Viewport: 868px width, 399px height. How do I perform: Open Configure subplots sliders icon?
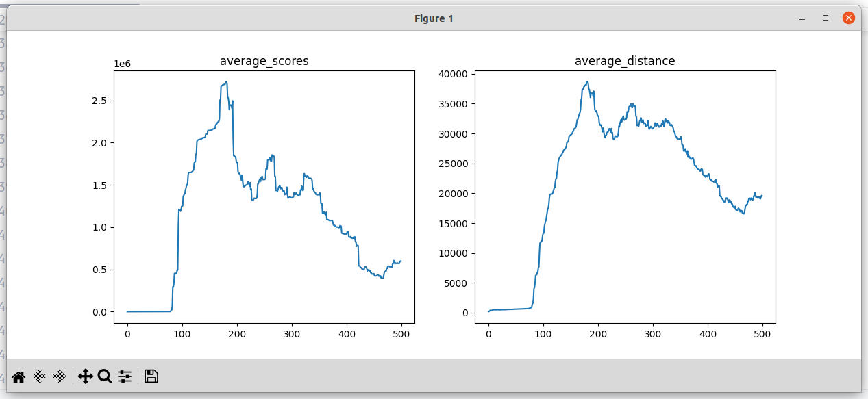point(125,376)
